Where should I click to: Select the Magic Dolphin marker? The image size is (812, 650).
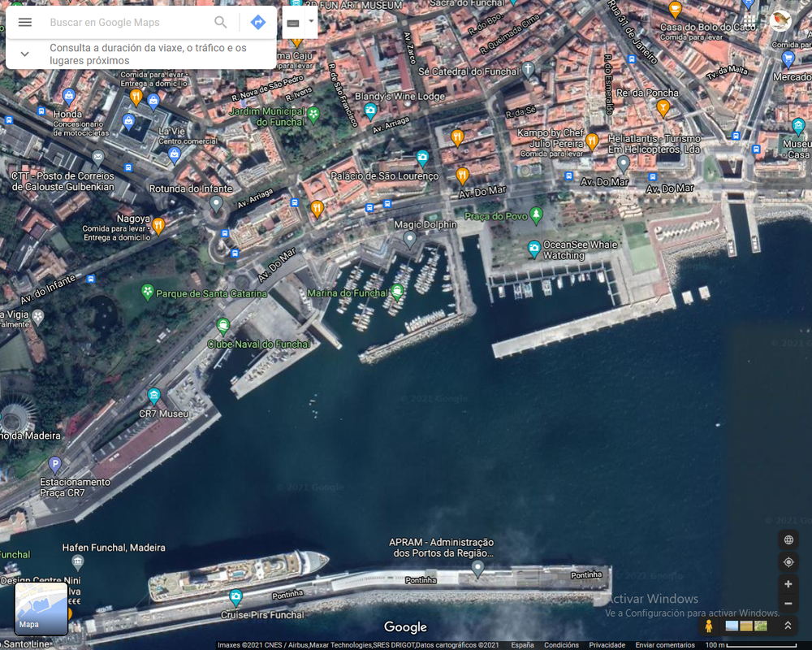coord(409,240)
